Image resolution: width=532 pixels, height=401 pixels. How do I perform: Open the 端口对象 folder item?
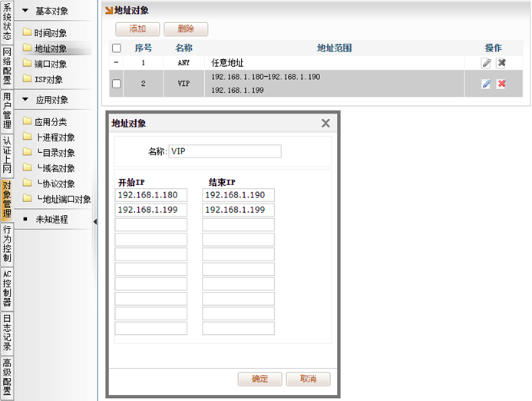point(50,64)
